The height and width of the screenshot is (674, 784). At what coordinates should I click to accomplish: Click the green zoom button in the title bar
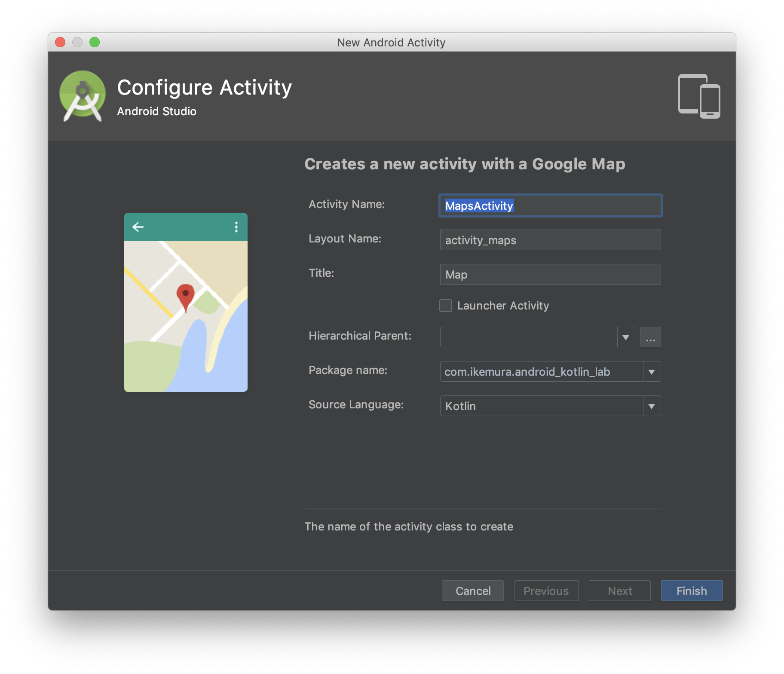click(x=95, y=42)
